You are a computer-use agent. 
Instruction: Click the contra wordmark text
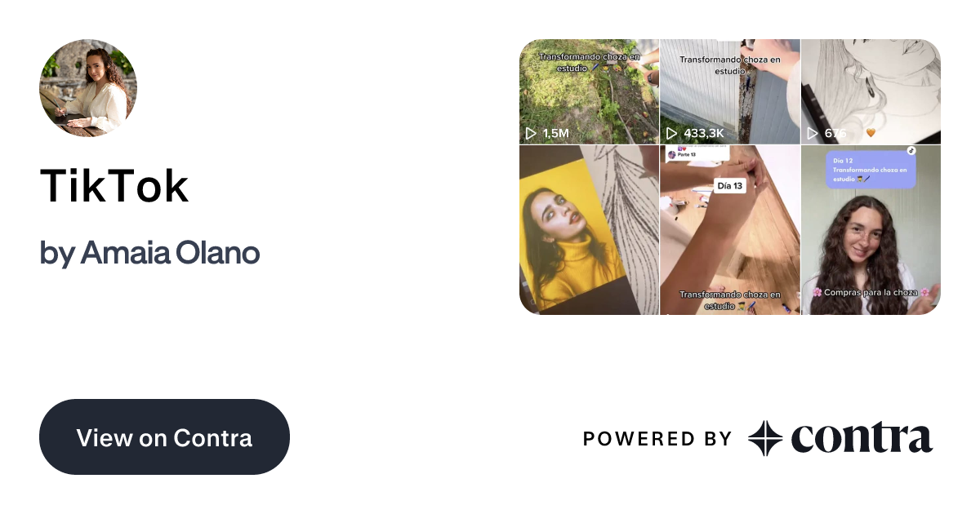(x=862, y=438)
